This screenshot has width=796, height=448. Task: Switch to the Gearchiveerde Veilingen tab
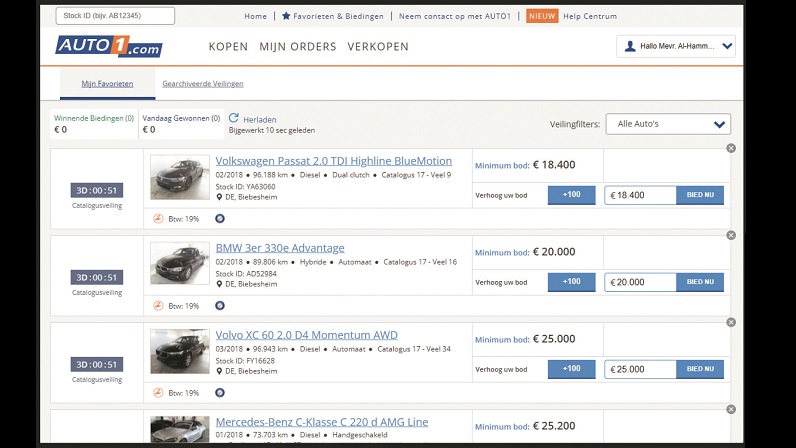(x=203, y=84)
